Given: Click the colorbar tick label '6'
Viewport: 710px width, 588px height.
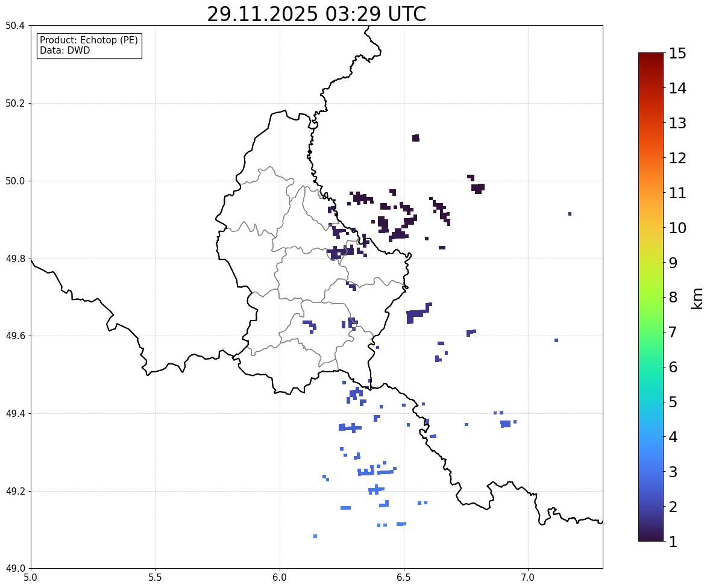Looking at the screenshot, I should click(x=673, y=367).
